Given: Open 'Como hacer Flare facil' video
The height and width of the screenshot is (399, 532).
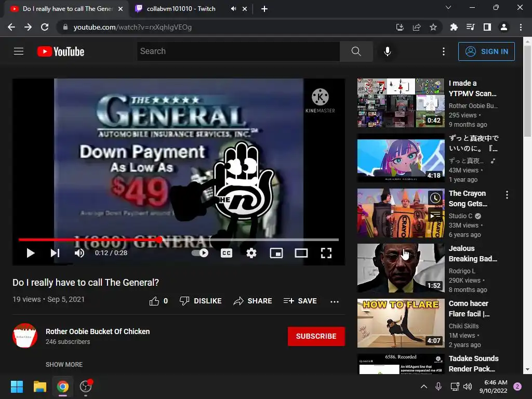Looking at the screenshot, I should pos(401,323).
